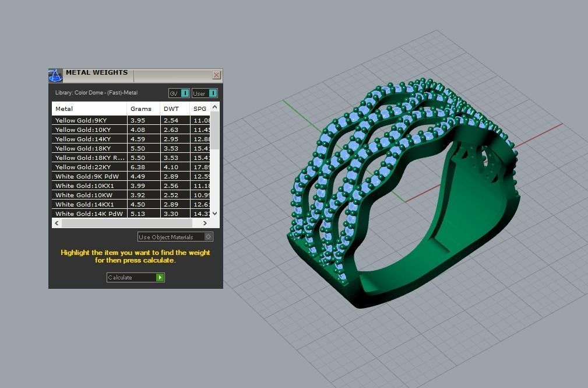Viewport: 588px width, 388px height.
Task: Close the Metal Weights panel
Action: click(216, 75)
